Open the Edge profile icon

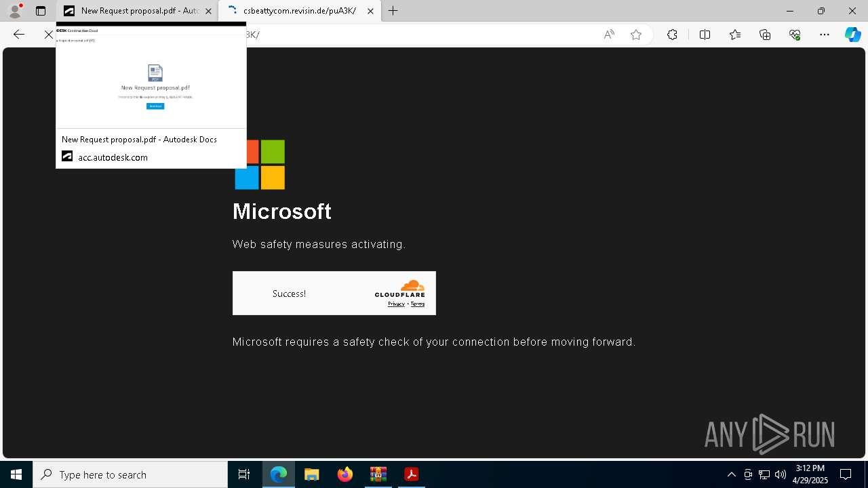[x=14, y=11]
